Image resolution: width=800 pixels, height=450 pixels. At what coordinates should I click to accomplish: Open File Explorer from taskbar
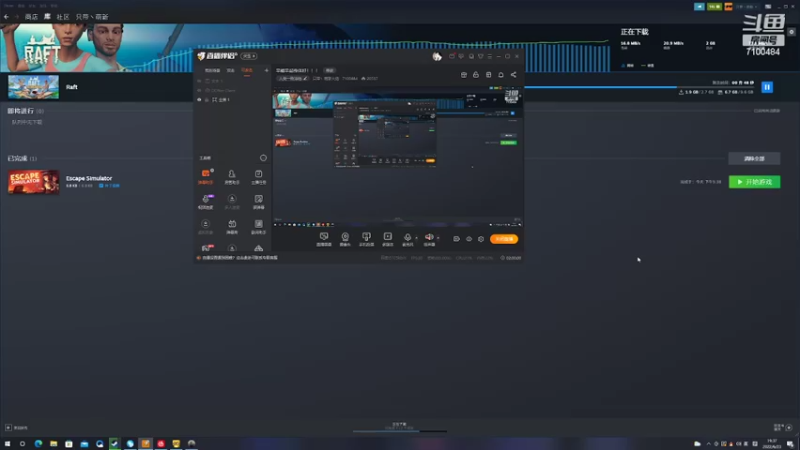(53, 444)
